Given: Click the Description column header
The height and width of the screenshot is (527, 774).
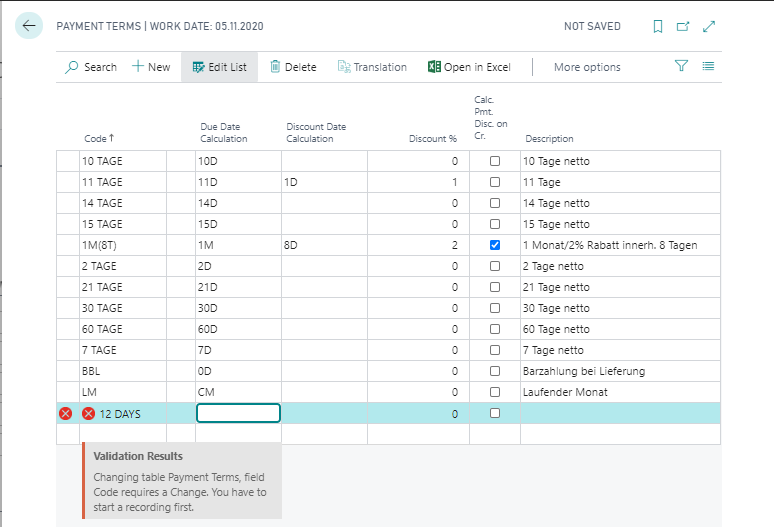Looking at the screenshot, I should coord(549,139).
